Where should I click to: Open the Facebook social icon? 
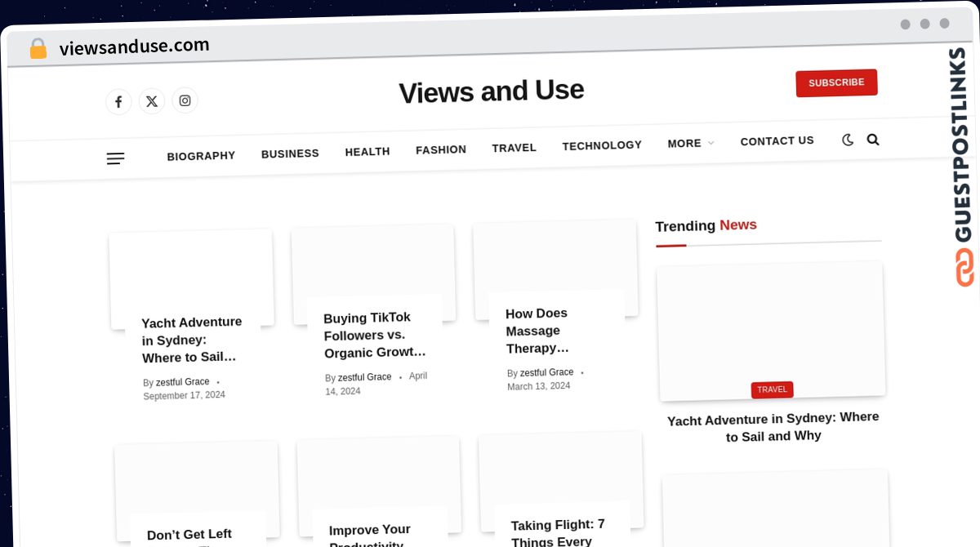pyautogui.click(x=118, y=101)
